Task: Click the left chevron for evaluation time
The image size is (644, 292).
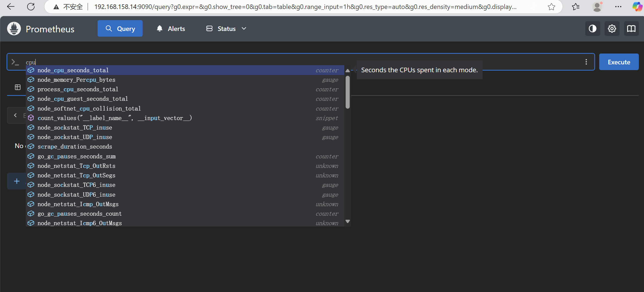Action: pos(15,115)
